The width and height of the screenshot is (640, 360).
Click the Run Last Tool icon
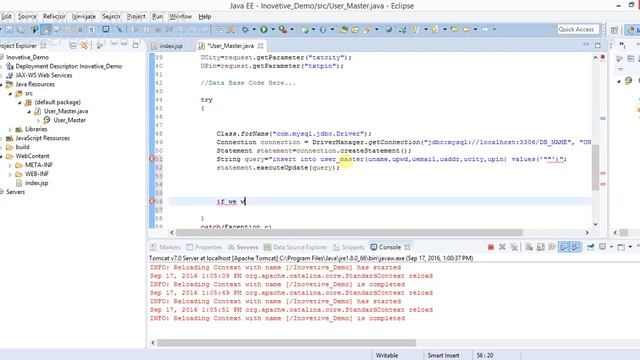tap(282, 29)
